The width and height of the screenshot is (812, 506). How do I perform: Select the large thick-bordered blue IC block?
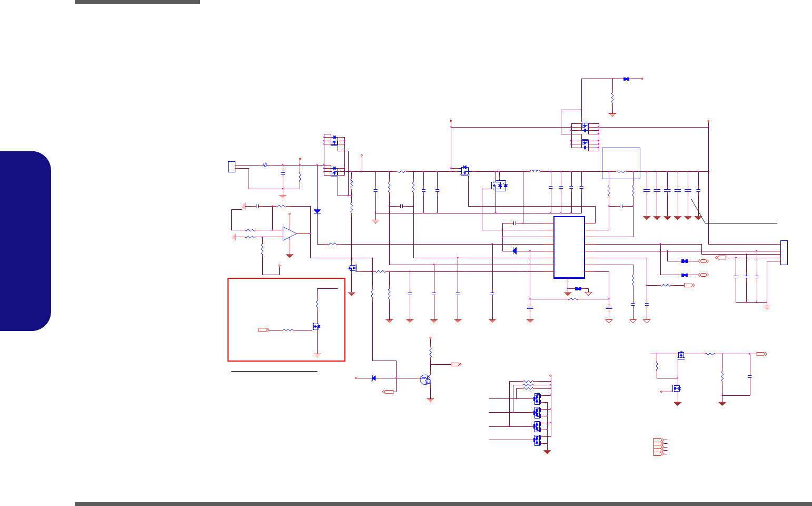tap(569, 247)
